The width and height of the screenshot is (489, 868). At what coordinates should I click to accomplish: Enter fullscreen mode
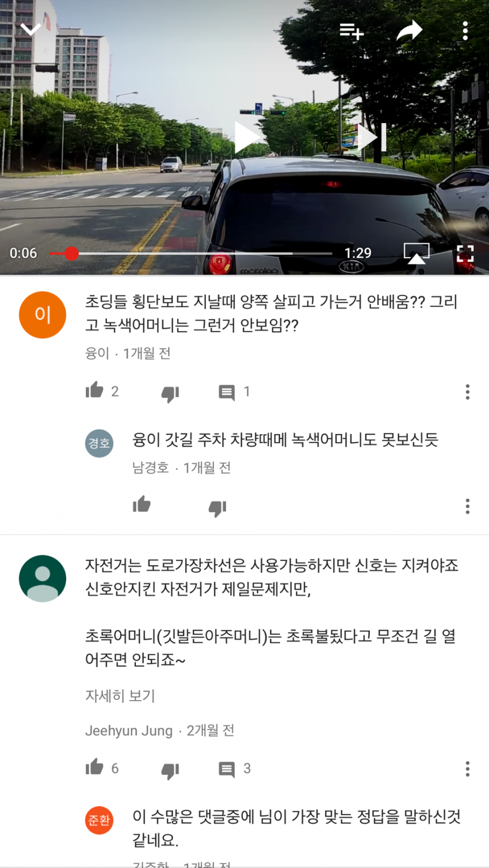point(465,253)
